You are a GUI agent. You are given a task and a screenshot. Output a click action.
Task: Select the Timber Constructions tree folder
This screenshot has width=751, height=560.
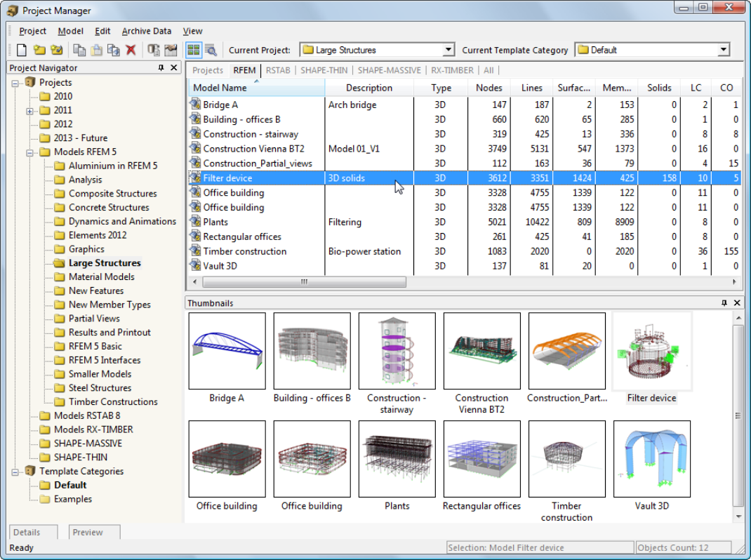point(113,401)
